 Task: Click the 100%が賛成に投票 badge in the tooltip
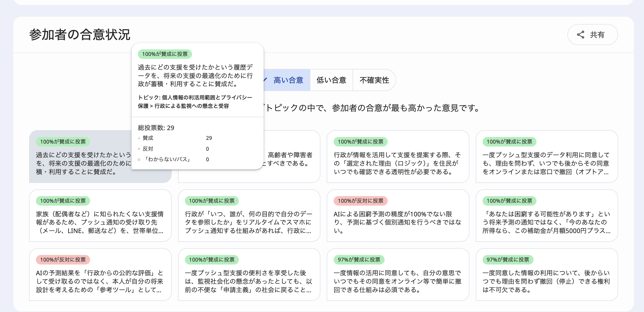[x=165, y=54]
